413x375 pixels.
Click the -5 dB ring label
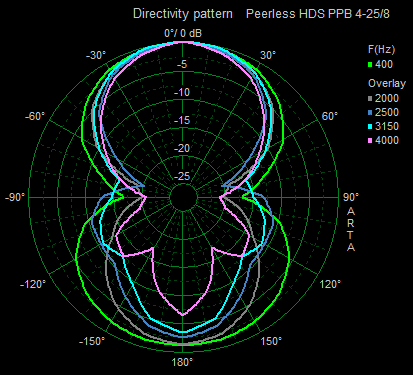[182, 65]
